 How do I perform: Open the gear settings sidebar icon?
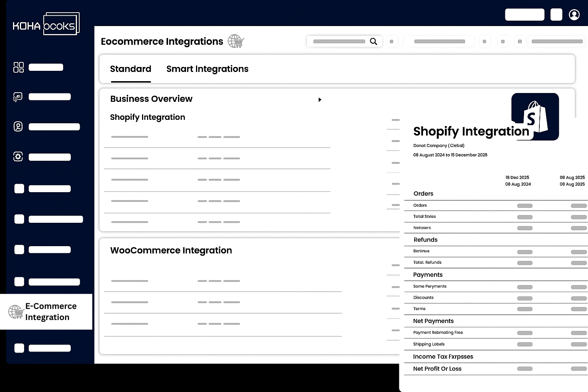18,157
